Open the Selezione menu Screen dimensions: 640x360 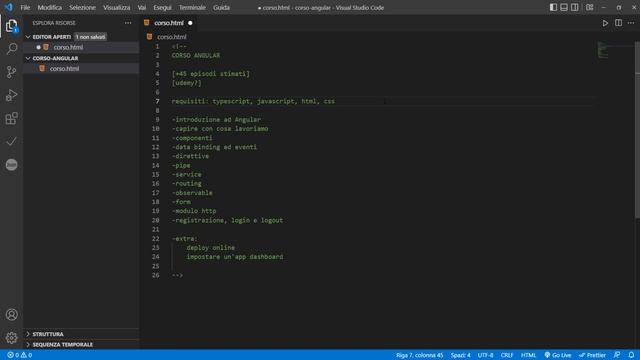coord(82,7)
